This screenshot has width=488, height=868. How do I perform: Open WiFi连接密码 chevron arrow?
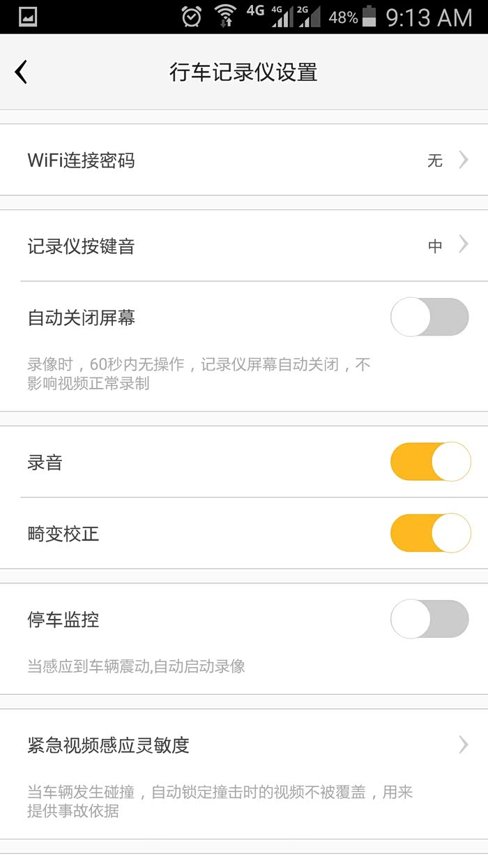(x=464, y=160)
